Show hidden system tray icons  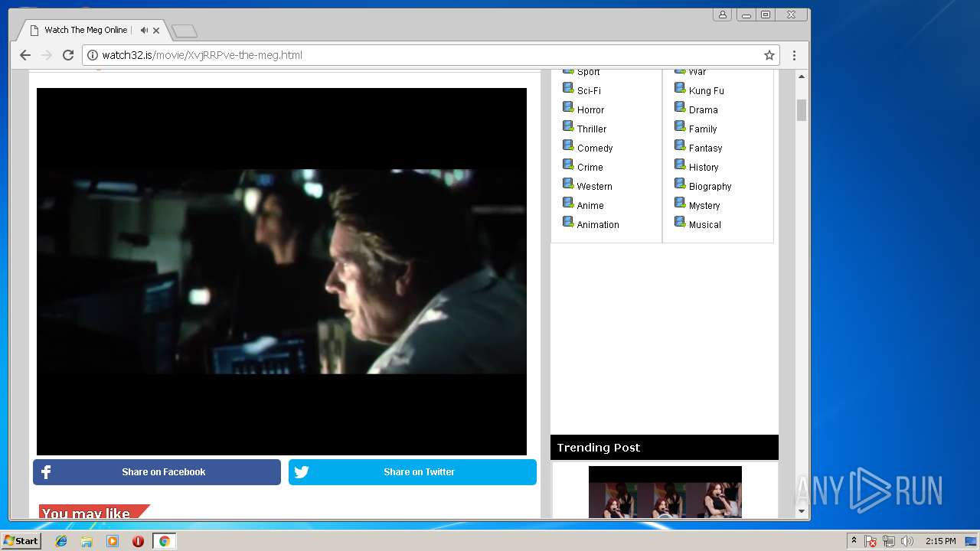pos(854,541)
